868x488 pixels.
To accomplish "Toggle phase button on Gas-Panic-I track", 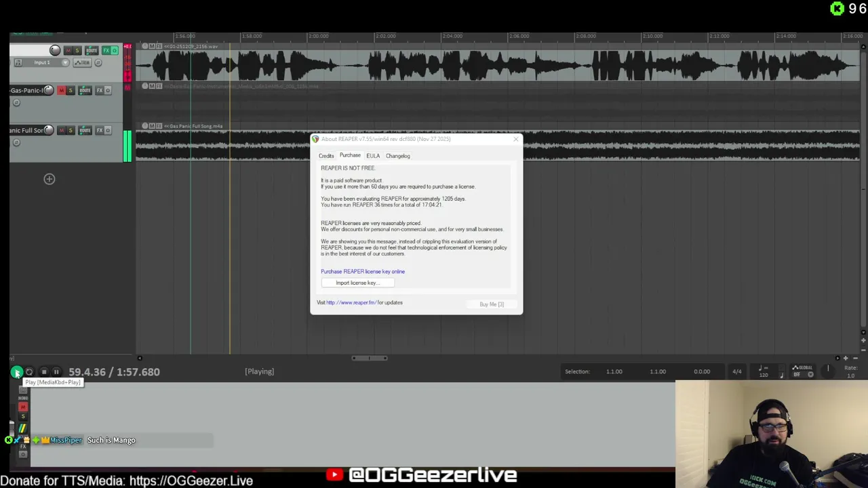I will pyautogui.click(x=16, y=102).
